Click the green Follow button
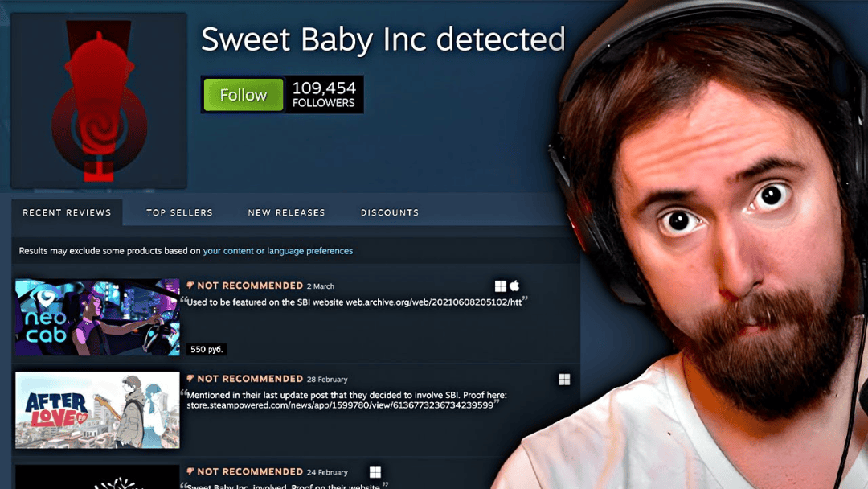Viewport: 868px width, 489px height. [243, 95]
